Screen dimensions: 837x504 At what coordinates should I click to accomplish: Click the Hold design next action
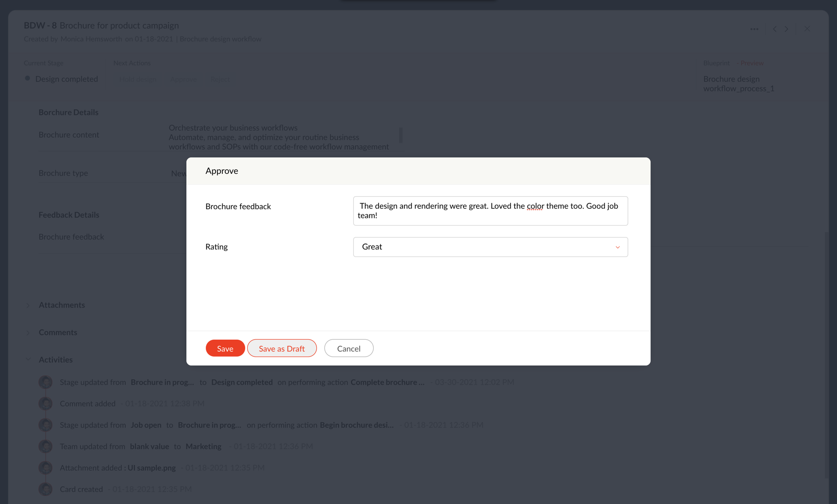coord(138,80)
